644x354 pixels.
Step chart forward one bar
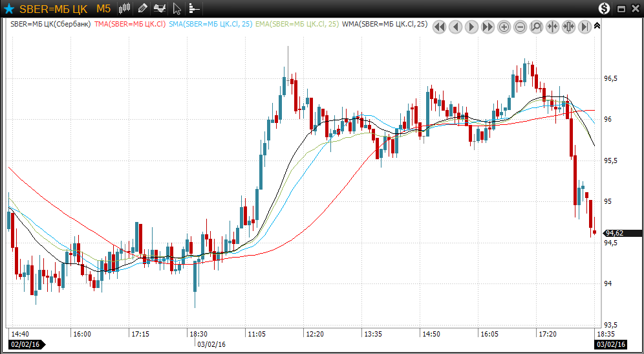tap(472, 27)
